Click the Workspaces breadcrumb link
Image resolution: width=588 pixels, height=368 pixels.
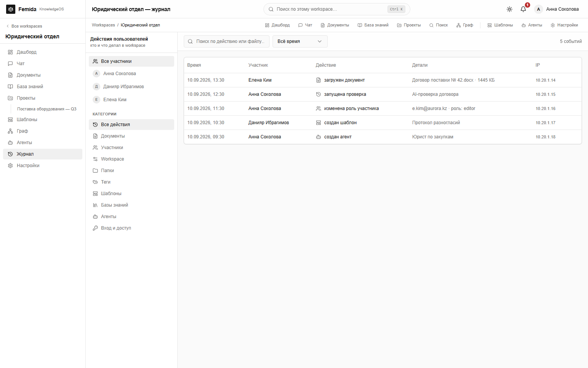(x=103, y=25)
